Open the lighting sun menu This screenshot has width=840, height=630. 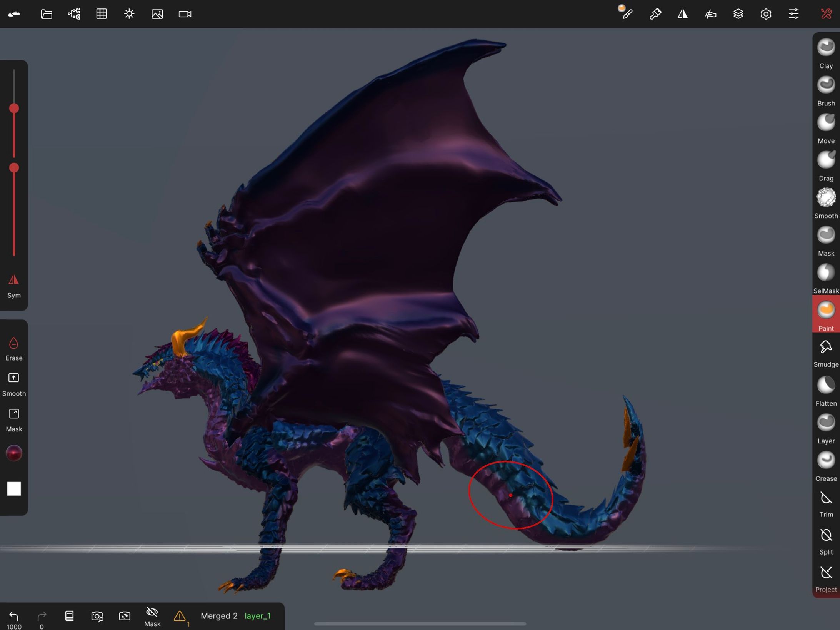[129, 14]
